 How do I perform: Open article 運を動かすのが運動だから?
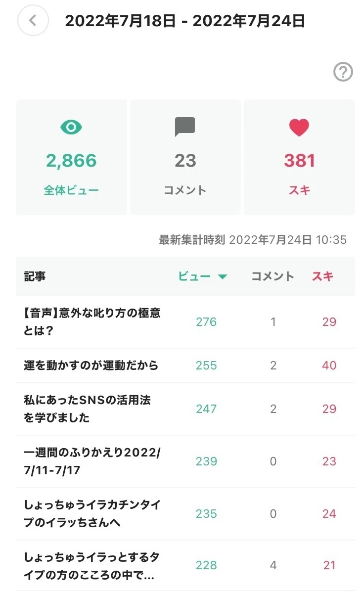pyautogui.click(x=185, y=365)
